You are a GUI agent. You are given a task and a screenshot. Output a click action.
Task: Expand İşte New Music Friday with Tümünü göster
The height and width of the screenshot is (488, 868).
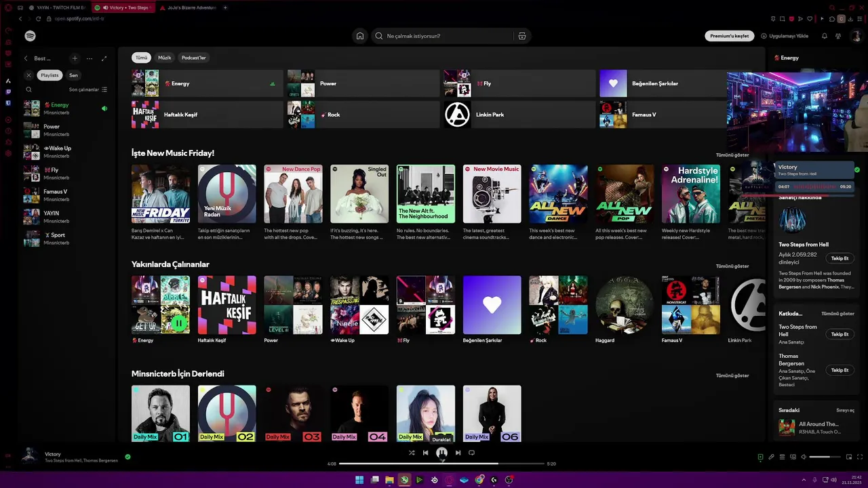pyautogui.click(x=732, y=155)
